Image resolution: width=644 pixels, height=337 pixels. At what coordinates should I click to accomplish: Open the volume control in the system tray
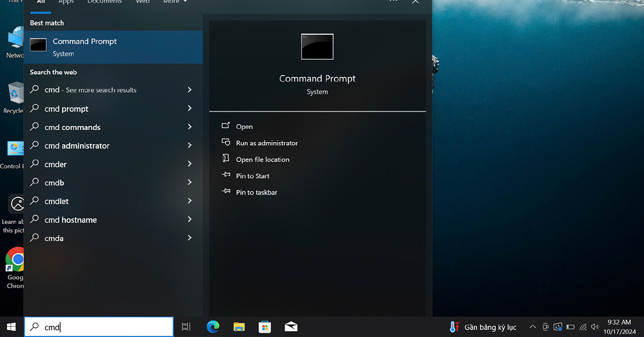point(595,326)
